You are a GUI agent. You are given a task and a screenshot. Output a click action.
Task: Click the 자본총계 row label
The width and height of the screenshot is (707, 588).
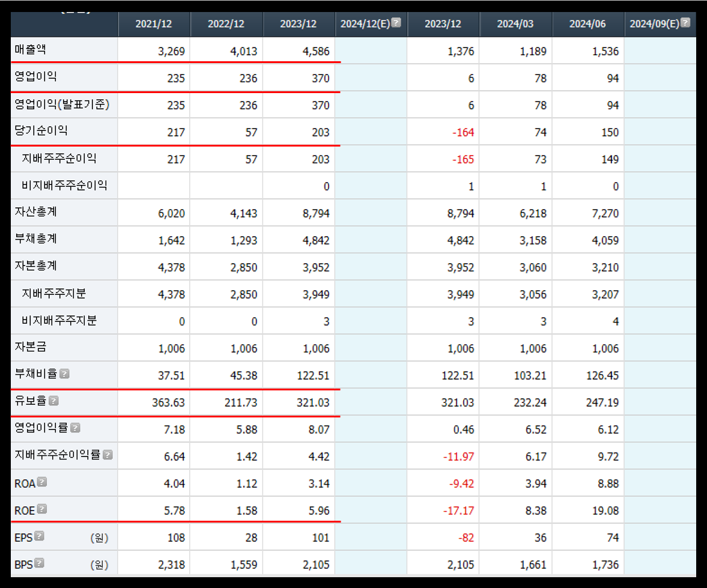tap(35, 266)
